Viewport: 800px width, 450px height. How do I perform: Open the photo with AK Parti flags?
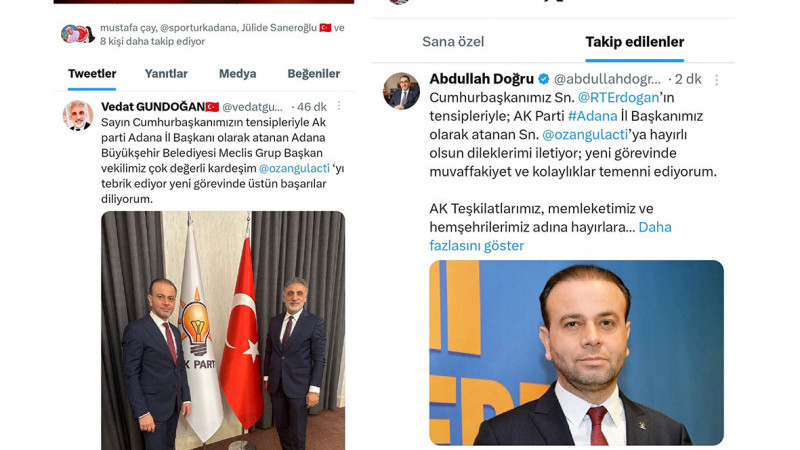click(223, 331)
